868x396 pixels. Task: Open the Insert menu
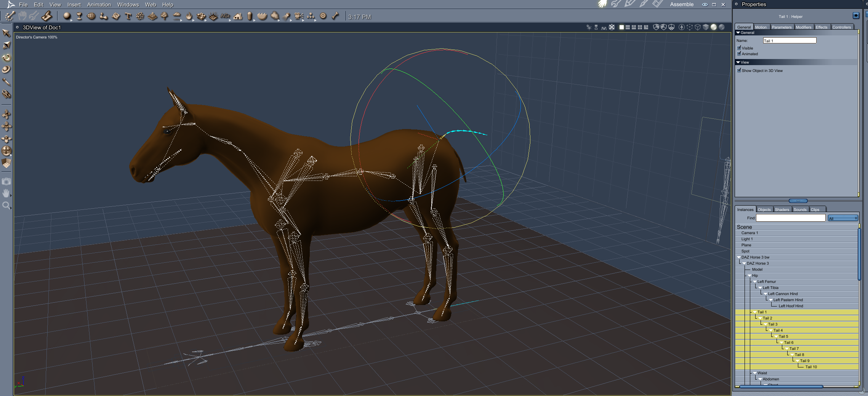click(74, 5)
